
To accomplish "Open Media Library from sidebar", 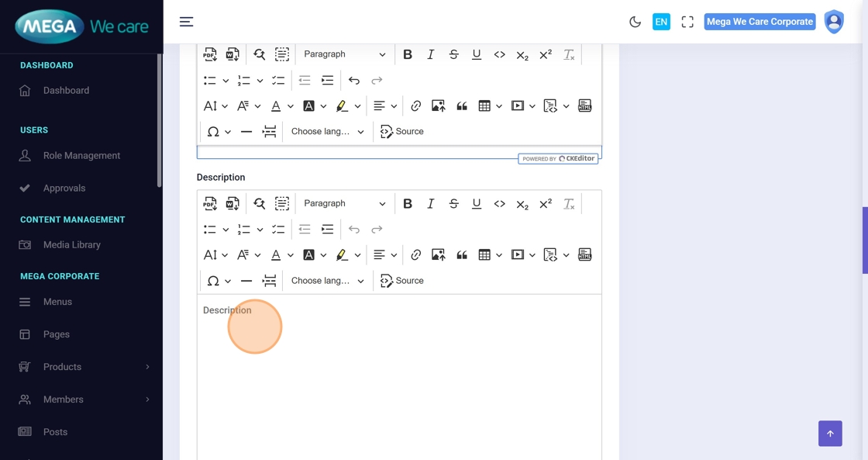I will [72, 245].
